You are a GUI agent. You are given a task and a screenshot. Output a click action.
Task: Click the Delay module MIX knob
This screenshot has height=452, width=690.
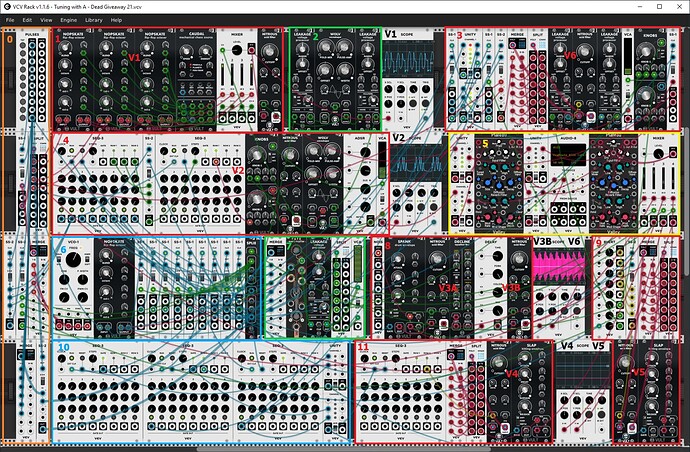click(498, 311)
